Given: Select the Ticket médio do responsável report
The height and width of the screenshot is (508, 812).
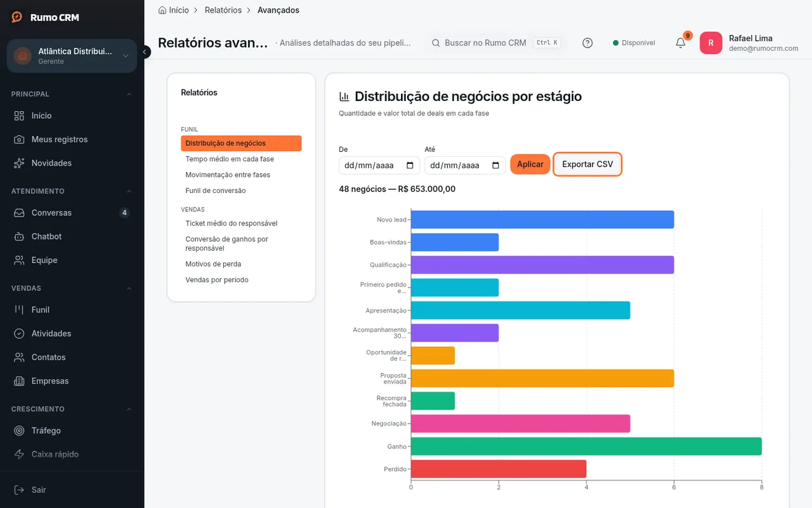Looking at the screenshot, I should pyautogui.click(x=241, y=224).
